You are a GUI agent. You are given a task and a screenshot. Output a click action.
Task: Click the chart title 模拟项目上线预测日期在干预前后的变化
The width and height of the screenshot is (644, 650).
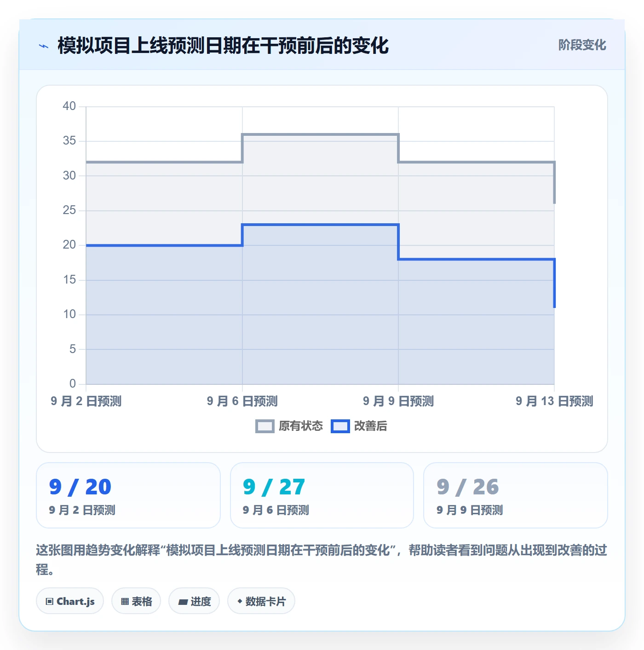point(223,46)
